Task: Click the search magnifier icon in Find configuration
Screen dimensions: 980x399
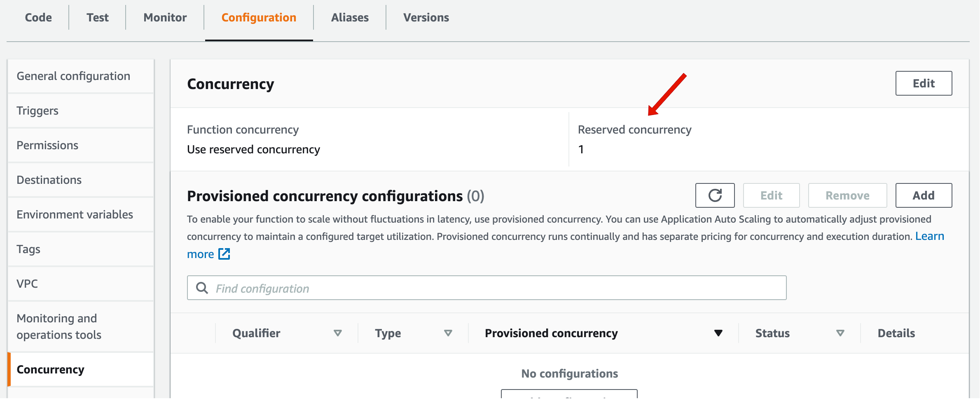Action: 202,288
